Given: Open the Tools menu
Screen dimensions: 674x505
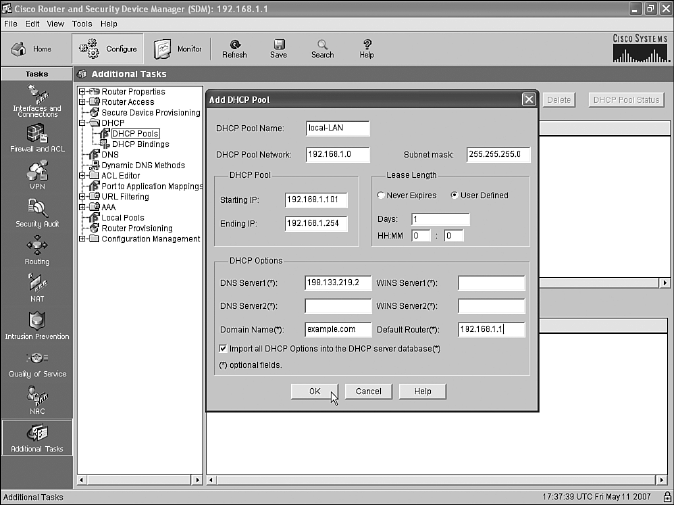Looking at the screenshot, I should (82, 24).
